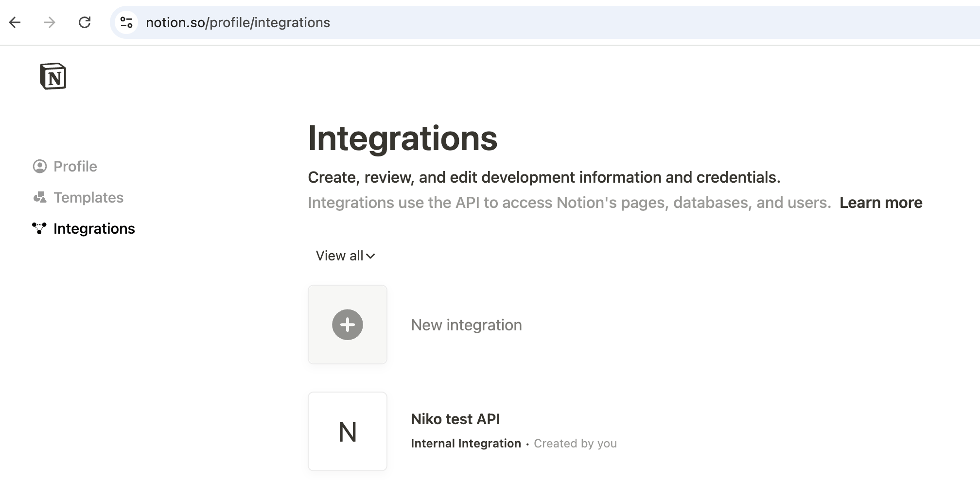Open site information icon in address bar

(126, 22)
